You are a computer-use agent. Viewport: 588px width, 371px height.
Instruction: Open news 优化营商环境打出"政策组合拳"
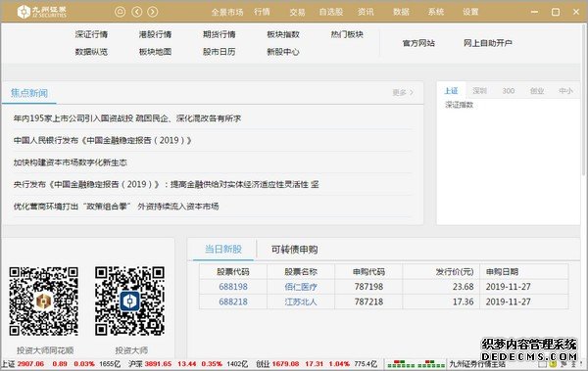(116, 207)
